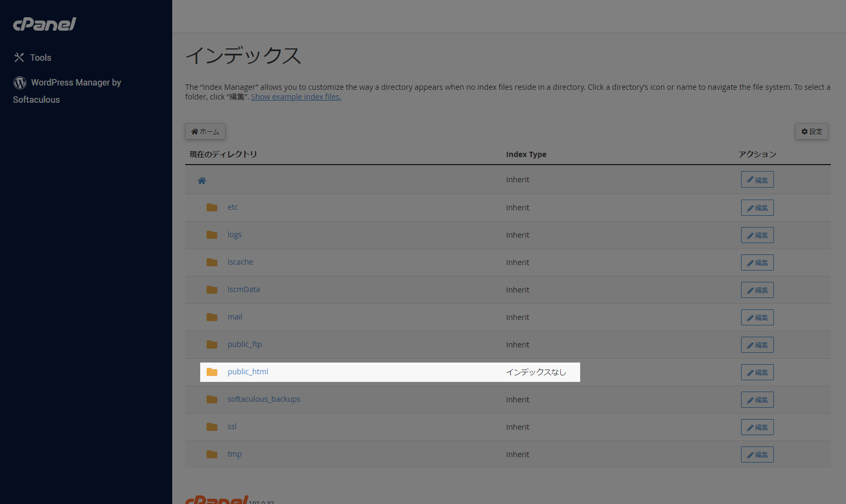The width and height of the screenshot is (846, 504).
Task: Click the mail folder icon
Action: tap(212, 317)
